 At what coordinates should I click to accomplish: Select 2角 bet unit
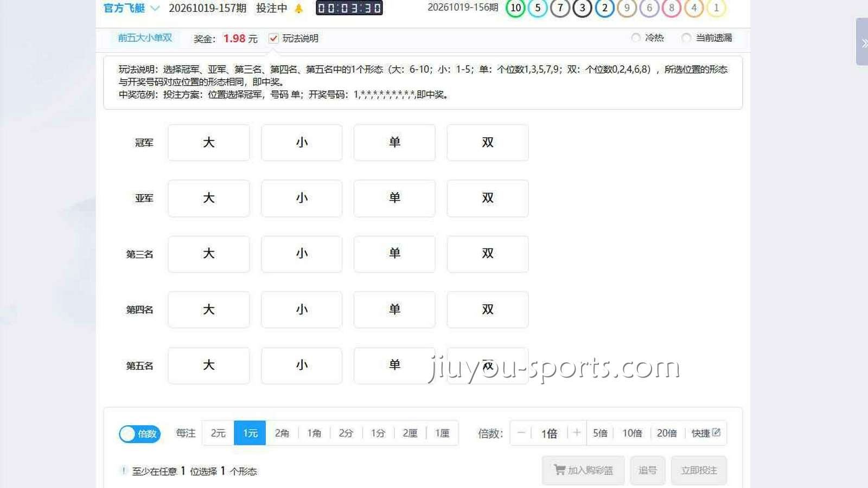(282, 433)
